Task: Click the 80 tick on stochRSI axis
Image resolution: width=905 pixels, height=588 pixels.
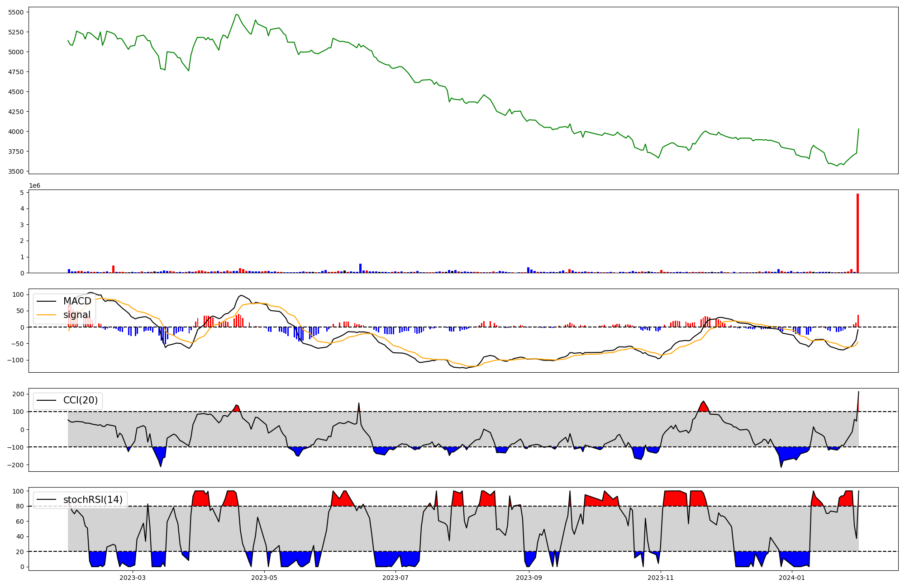Action: tap(19, 506)
